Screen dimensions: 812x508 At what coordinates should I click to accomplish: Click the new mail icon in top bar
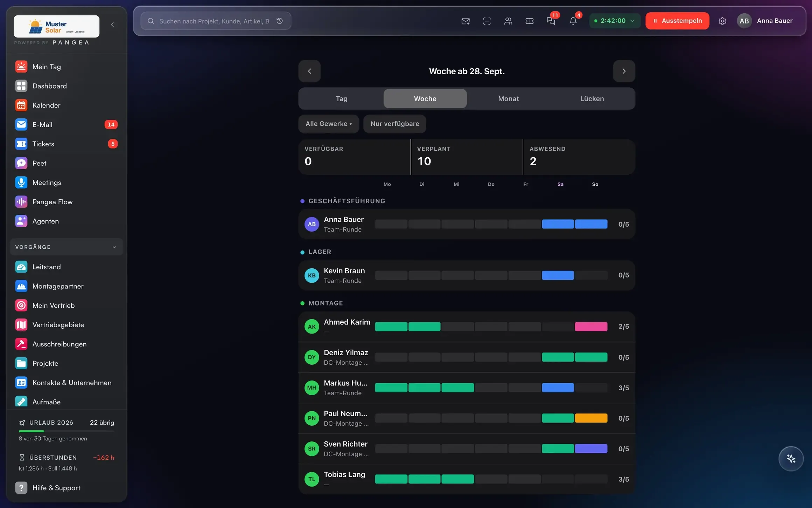pos(465,21)
